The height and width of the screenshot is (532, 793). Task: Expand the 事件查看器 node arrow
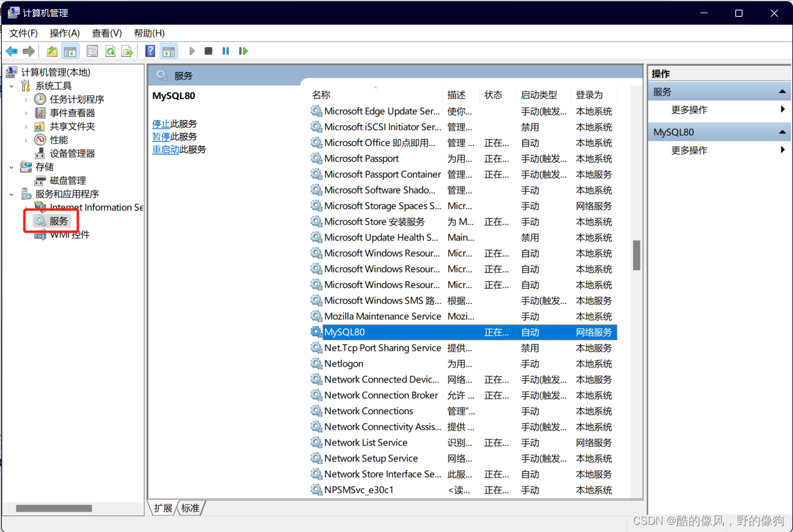26,113
